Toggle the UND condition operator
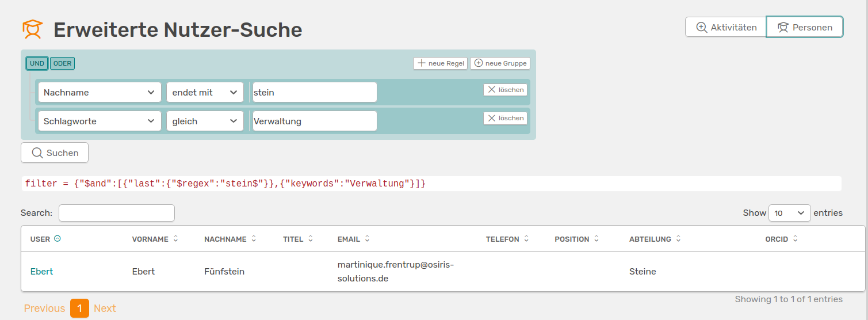Viewport: 868px width, 320px height. click(37, 63)
